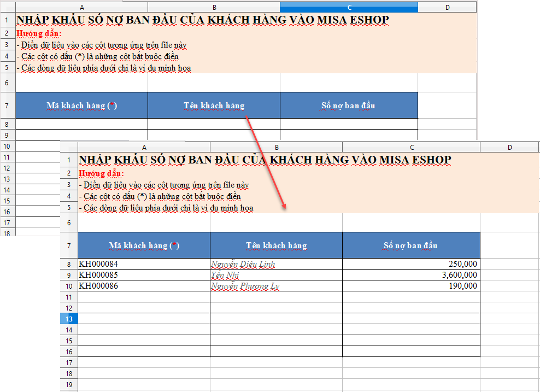Click back sheet header Số nợ ban đầu
Viewport: 540px width, 392px height.
click(349, 106)
